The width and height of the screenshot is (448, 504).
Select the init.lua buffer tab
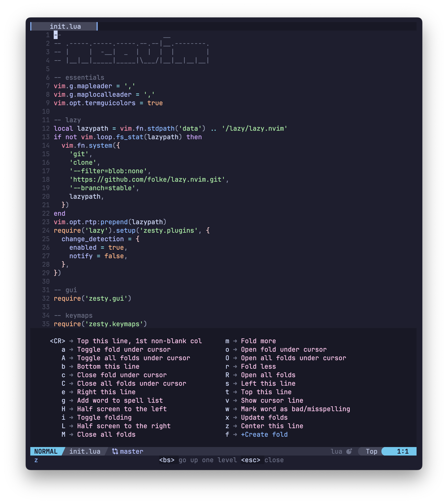coord(64,26)
